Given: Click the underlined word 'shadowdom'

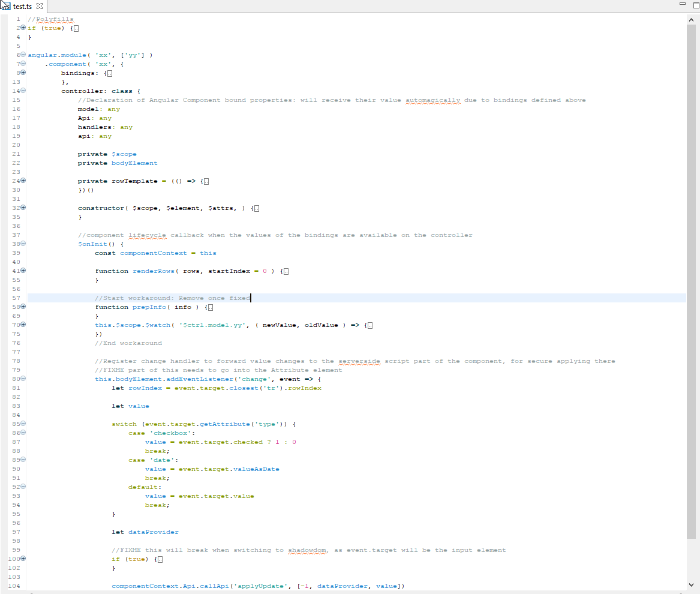Looking at the screenshot, I should pyautogui.click(x=307, y=550).
